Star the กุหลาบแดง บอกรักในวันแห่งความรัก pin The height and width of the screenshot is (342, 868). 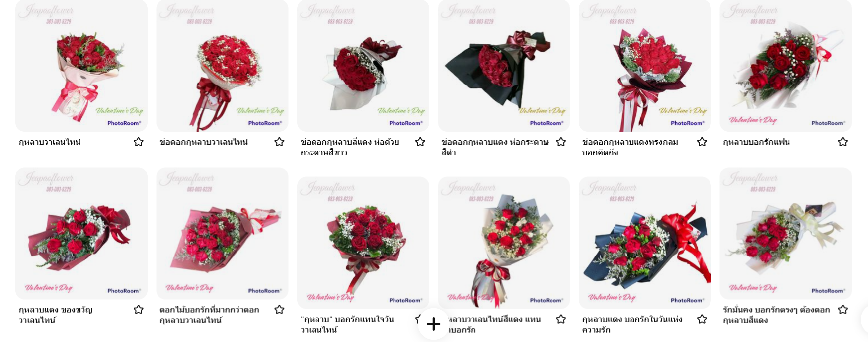click(x=702, y=319)
